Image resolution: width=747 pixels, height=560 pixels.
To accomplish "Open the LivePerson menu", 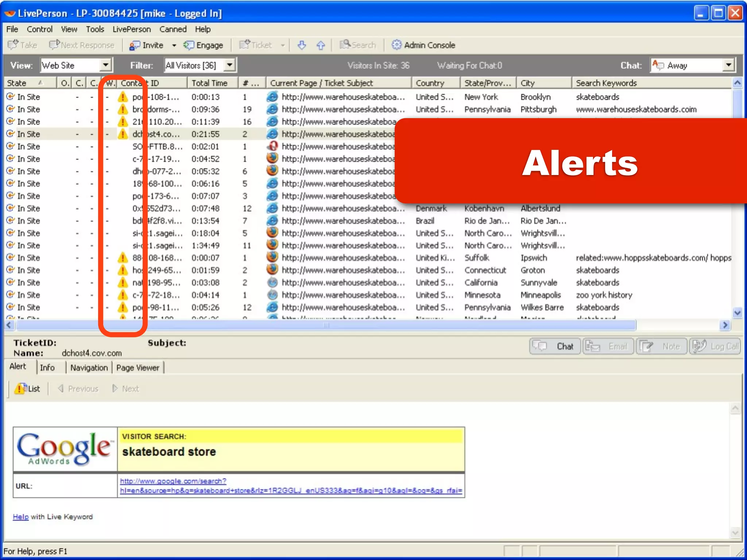I will (132, 29).
